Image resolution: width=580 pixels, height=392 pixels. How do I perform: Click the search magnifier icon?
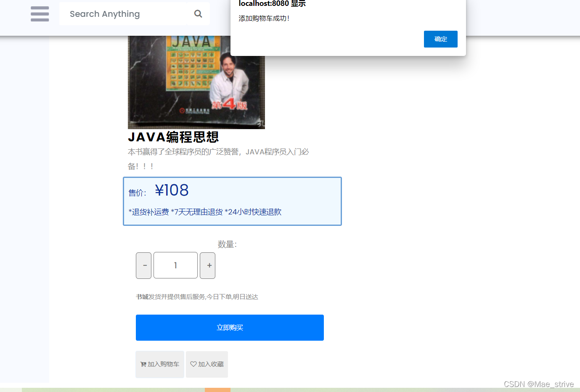pyautogui.click(x=198, y=13)
